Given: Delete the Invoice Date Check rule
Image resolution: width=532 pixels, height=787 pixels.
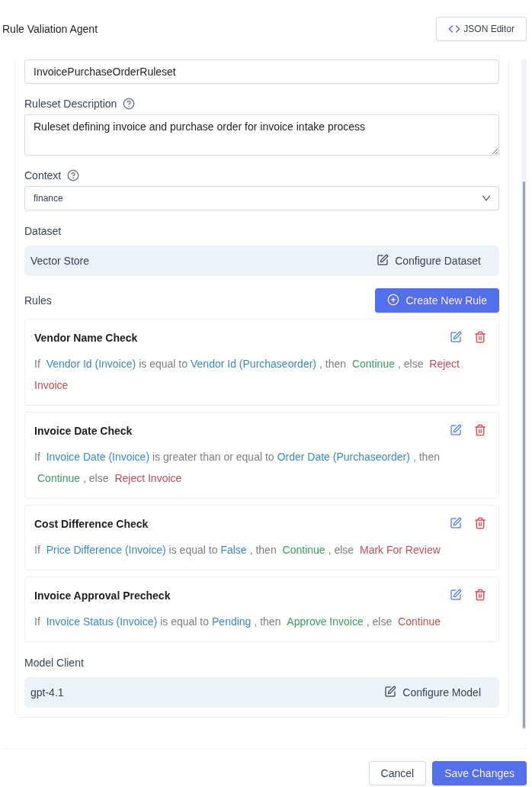Looking at the screenshot, I should [x=480, y=430].
